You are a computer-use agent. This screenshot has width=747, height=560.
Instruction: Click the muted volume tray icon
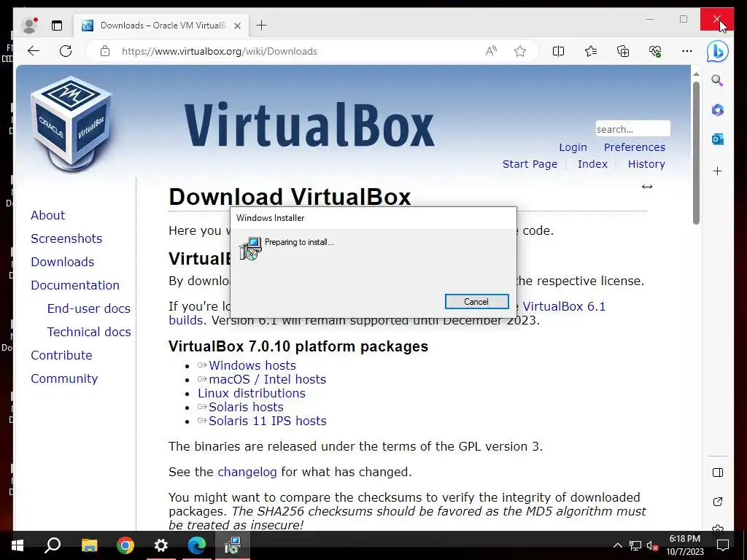653,545
